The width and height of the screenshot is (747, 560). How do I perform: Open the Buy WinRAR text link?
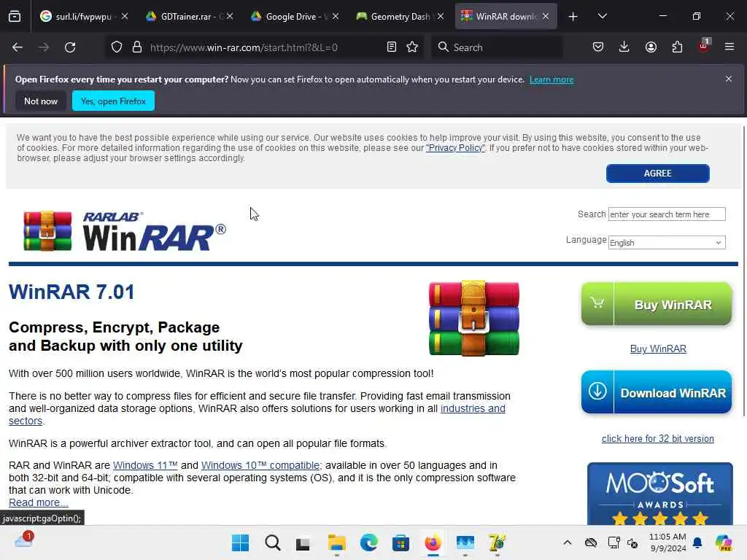pos(658,349)
